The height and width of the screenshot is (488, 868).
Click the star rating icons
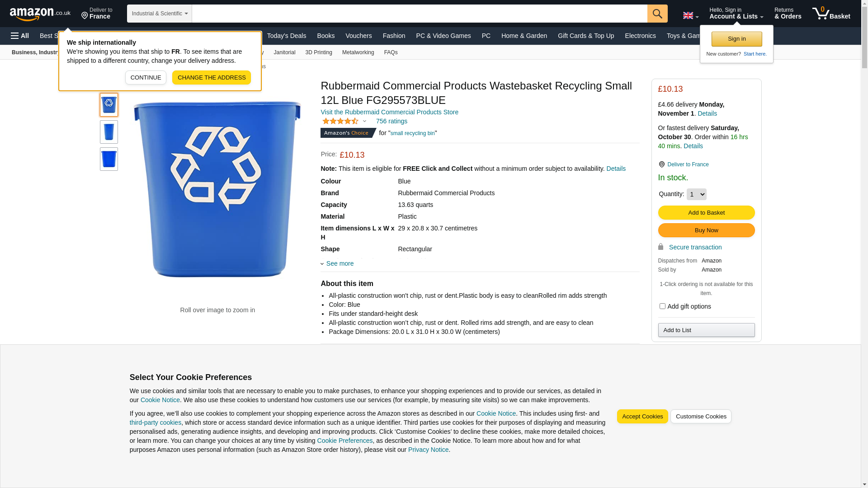pyautogui.click(x=340, y=121)
